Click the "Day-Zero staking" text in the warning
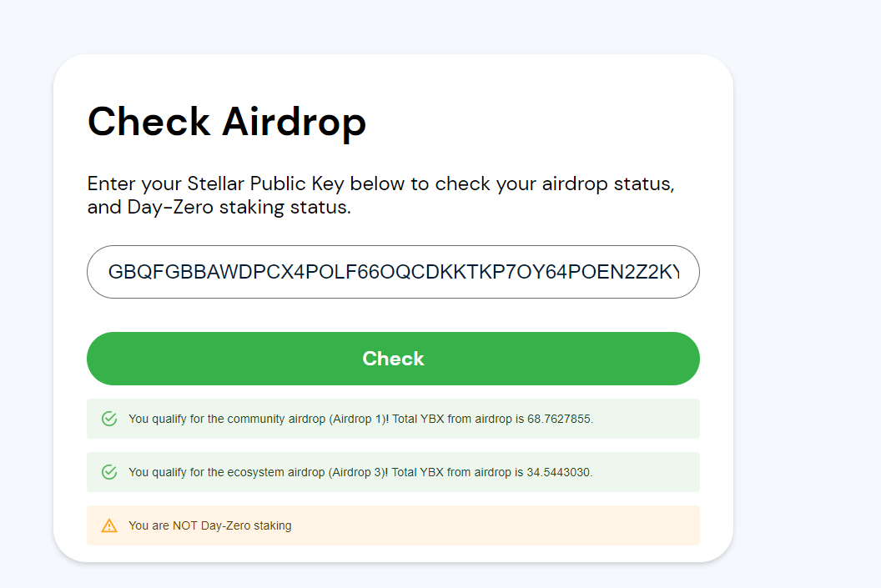 click(246, 525)
